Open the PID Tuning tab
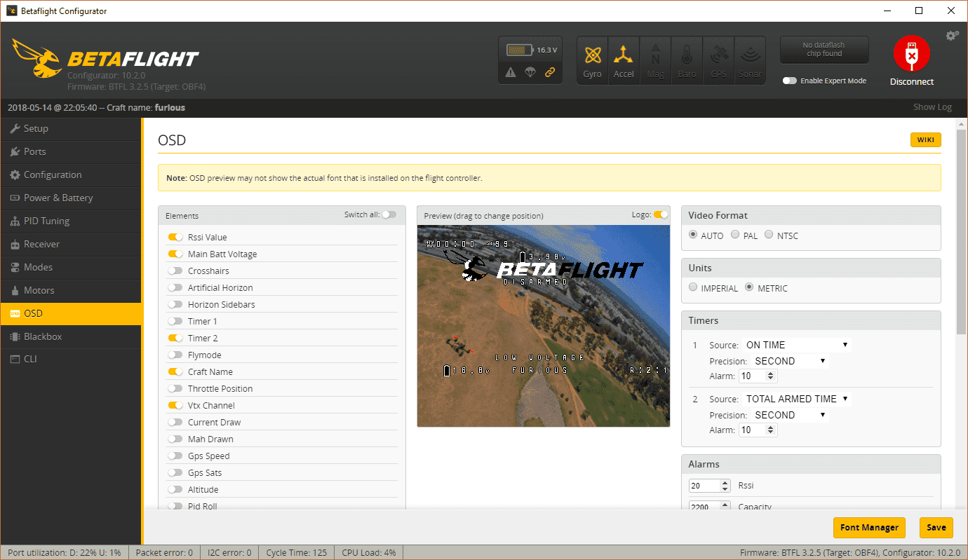This screenshot has height=560, width=968. [71, 221]
